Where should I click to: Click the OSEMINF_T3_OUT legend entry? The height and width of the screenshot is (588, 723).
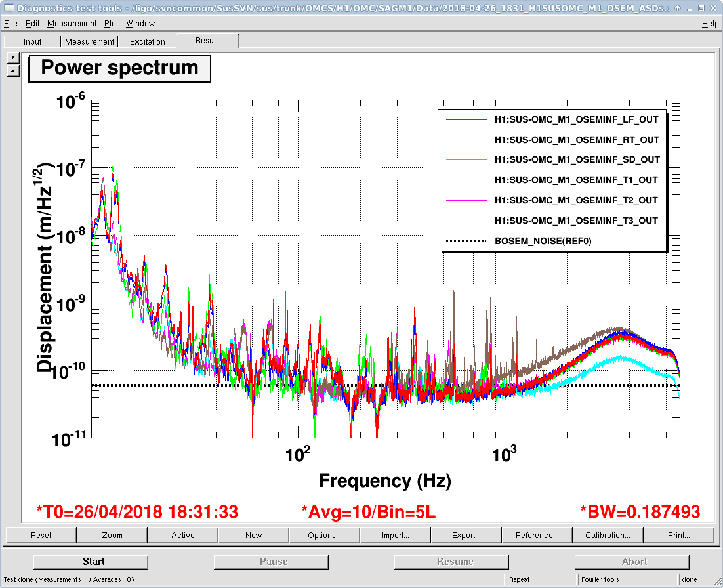click(576, 220)
